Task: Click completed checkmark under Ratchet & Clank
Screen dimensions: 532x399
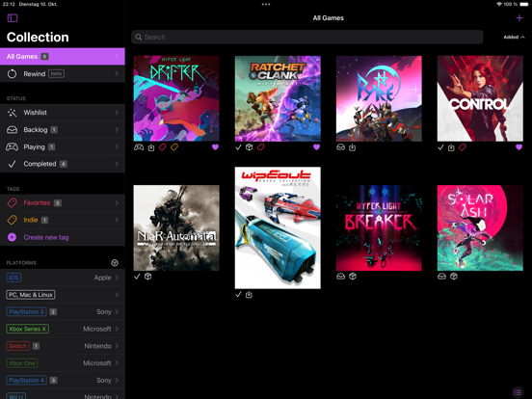Action: (238, 147)
